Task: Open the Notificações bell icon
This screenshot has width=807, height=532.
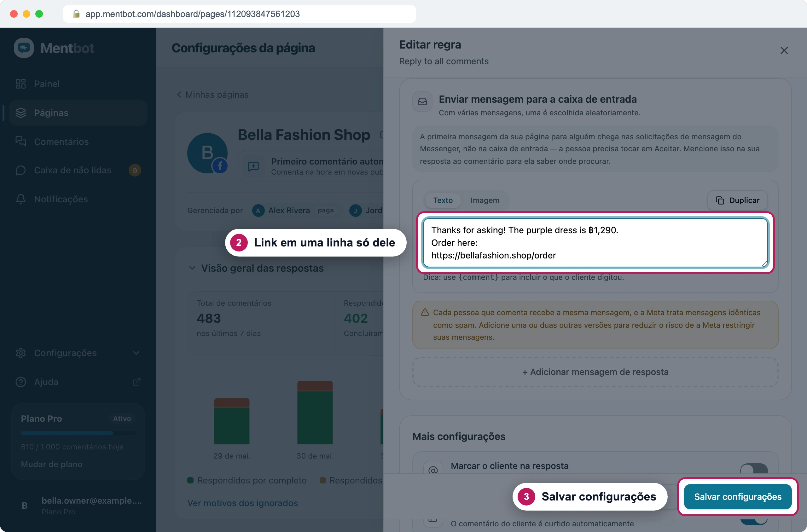Action: pyautogui.click(x=21, y=199)
